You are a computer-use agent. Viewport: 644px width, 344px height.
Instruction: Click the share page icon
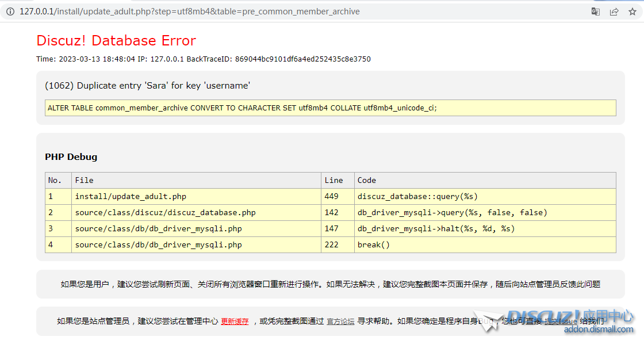tap(614, 11)
